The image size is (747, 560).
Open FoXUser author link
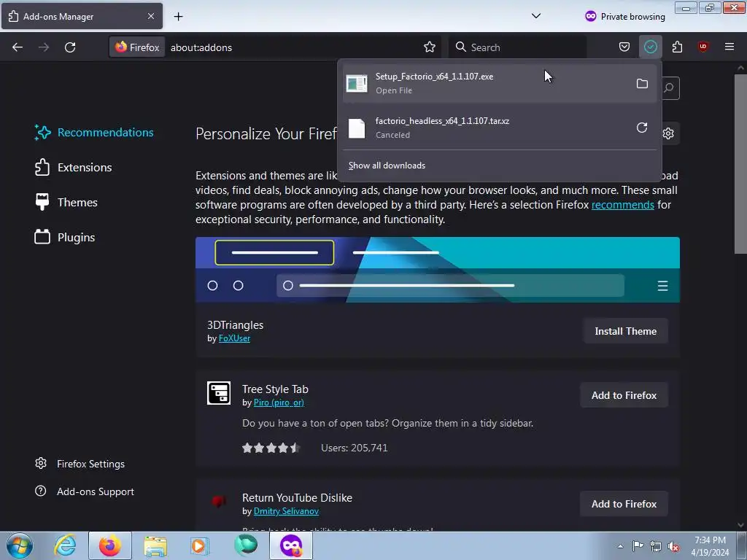coord(234,338)
